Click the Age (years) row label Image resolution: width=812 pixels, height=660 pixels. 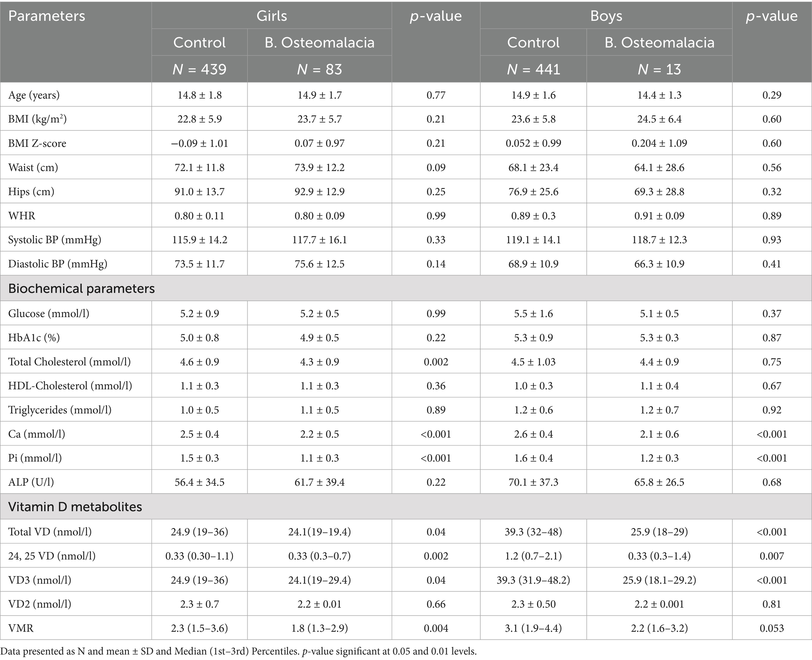[34, 95]
